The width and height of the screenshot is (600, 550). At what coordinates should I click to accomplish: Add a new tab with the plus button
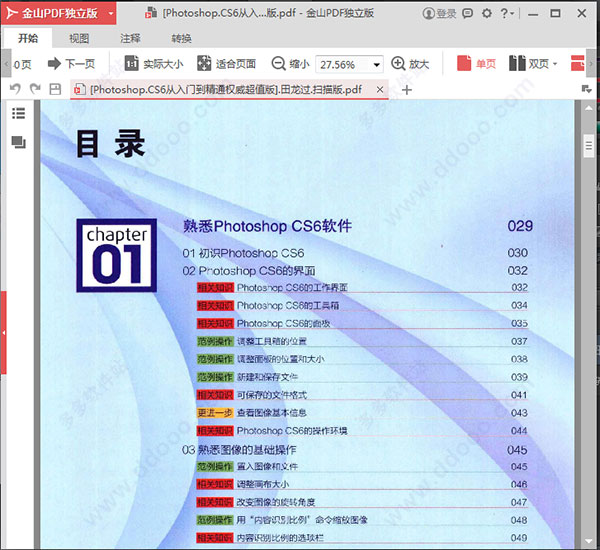(407, 90)
